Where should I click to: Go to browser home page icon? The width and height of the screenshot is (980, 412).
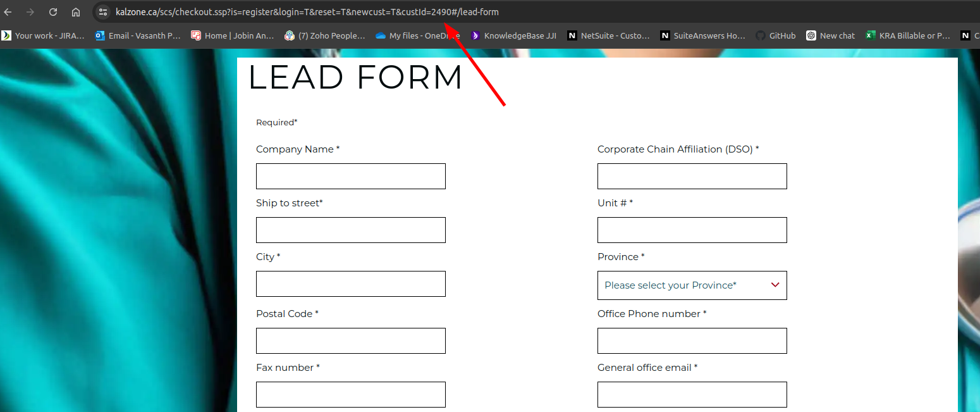[x=76, y=12]
